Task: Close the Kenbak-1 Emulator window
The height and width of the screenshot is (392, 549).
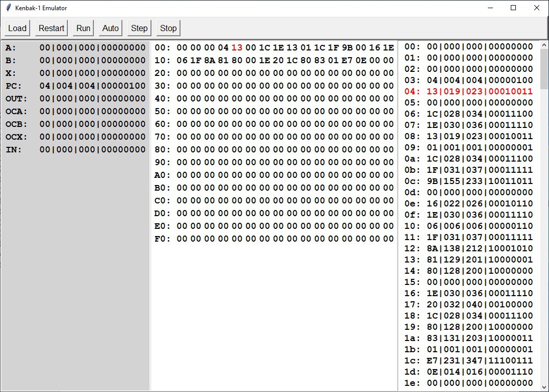Action: click(x=536, y=8)
